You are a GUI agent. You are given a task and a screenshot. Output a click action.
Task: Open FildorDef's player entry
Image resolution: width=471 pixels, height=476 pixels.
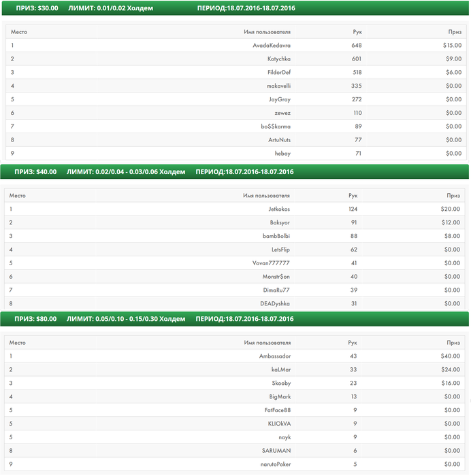click(277, 73)
